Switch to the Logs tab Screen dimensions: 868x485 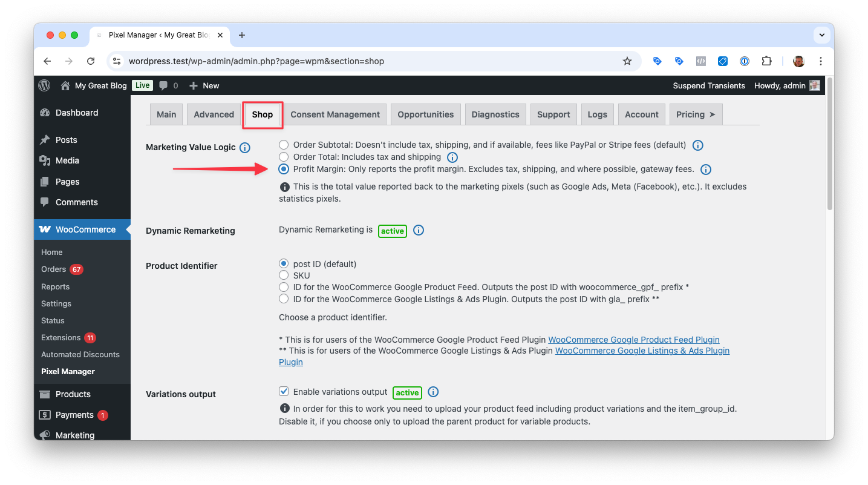coord(597,114)
